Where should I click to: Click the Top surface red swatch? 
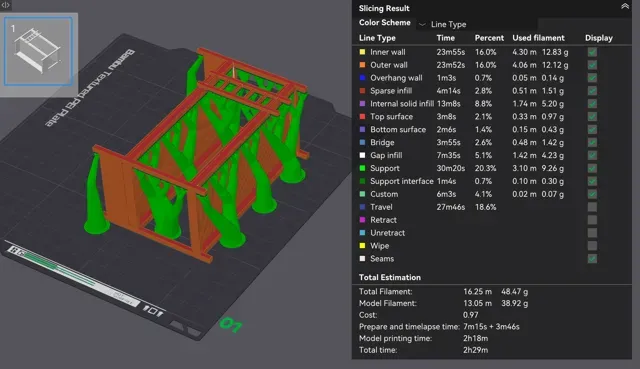point(362,117)
